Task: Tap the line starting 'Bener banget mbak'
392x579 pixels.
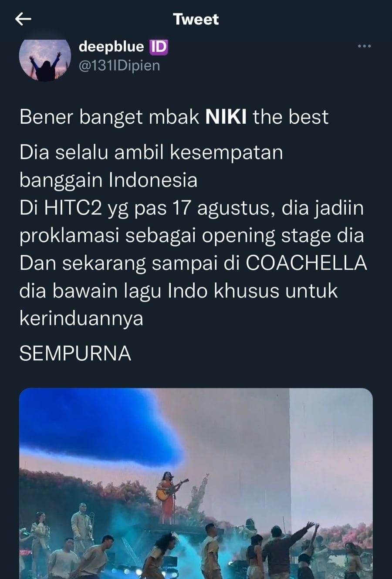Action: pos(174,117)
